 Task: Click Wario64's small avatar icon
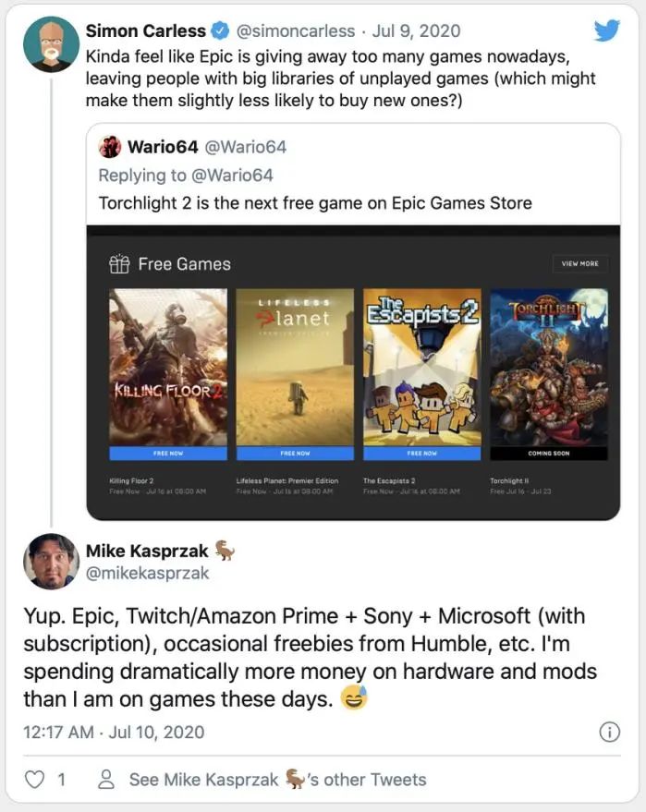110,147
